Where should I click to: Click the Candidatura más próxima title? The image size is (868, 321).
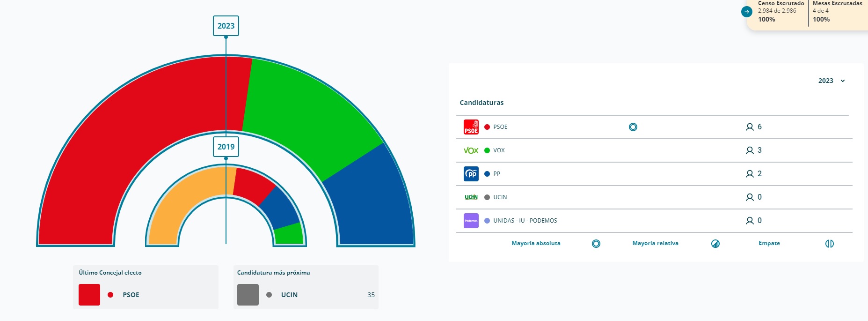273,273
